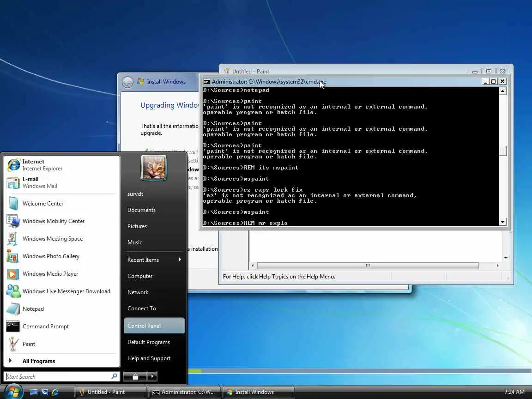
Task: Open Windows Live Messenger Download
Action: tap(62, 291)
